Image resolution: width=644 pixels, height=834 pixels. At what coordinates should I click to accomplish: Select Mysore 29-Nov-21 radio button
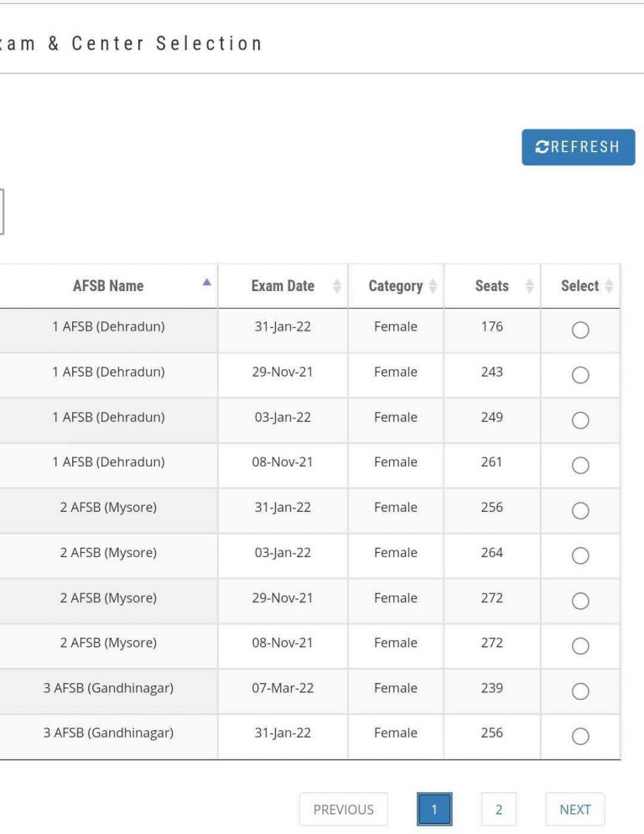[x=580, y=601]
